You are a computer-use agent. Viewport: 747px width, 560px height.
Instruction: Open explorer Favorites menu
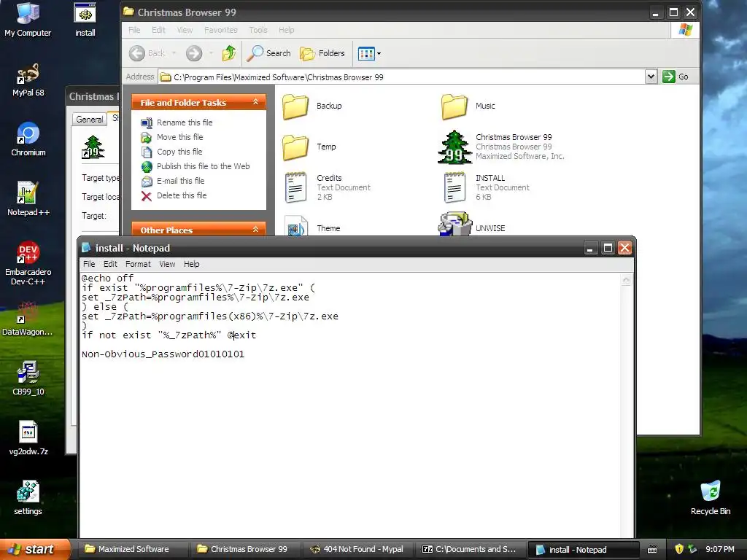pyautogui.click(x=220, y=30)
